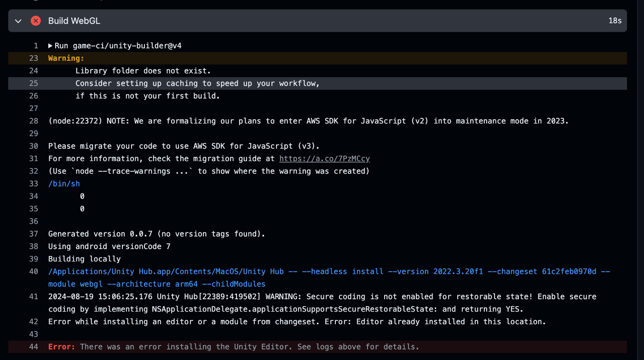Select log line number 42
Viewport: 644px width, 360px height.
click(x=33, y=321)
